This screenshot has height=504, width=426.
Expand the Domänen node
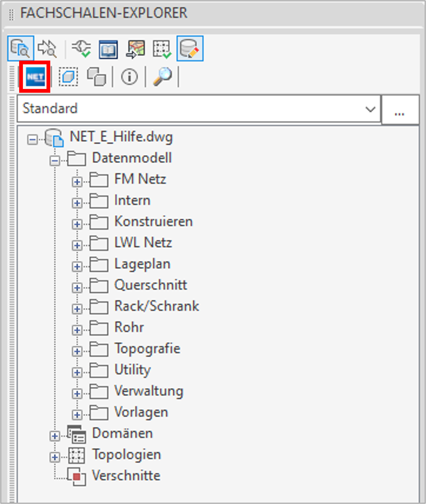[55, 436]
